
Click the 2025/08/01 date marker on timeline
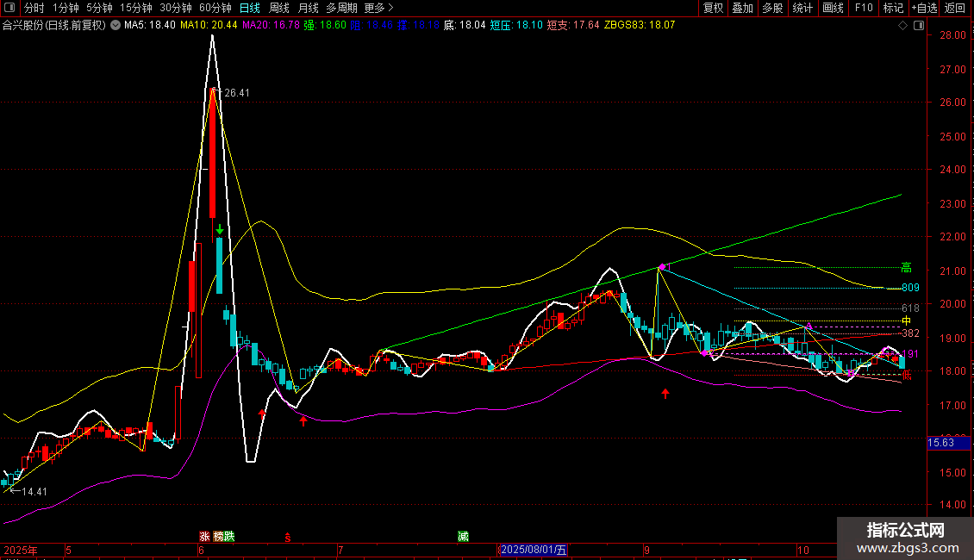[x=534, y=549]
